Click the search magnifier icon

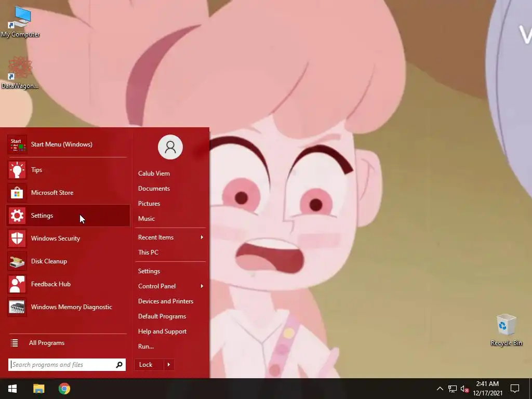tap(119, 365)
